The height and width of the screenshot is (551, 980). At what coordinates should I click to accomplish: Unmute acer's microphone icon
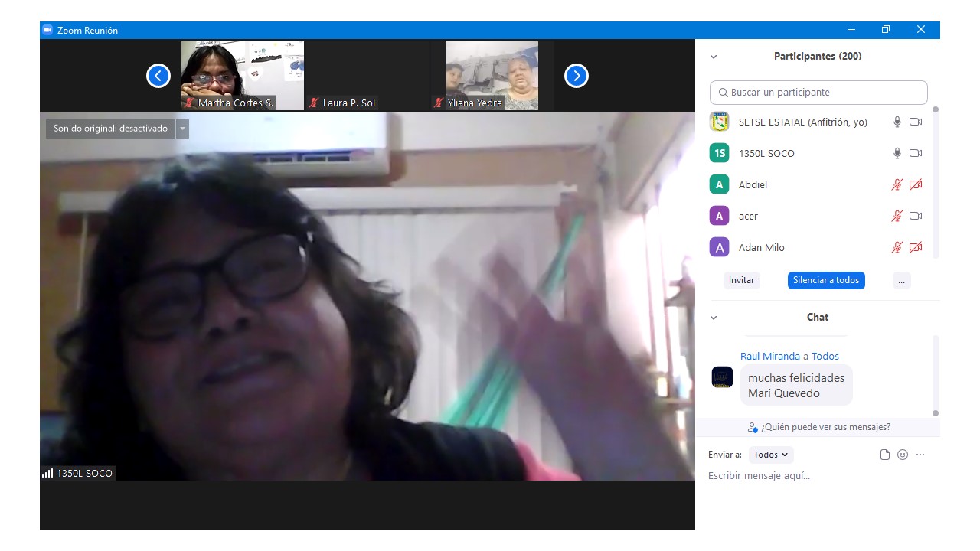tap(897, 216)
